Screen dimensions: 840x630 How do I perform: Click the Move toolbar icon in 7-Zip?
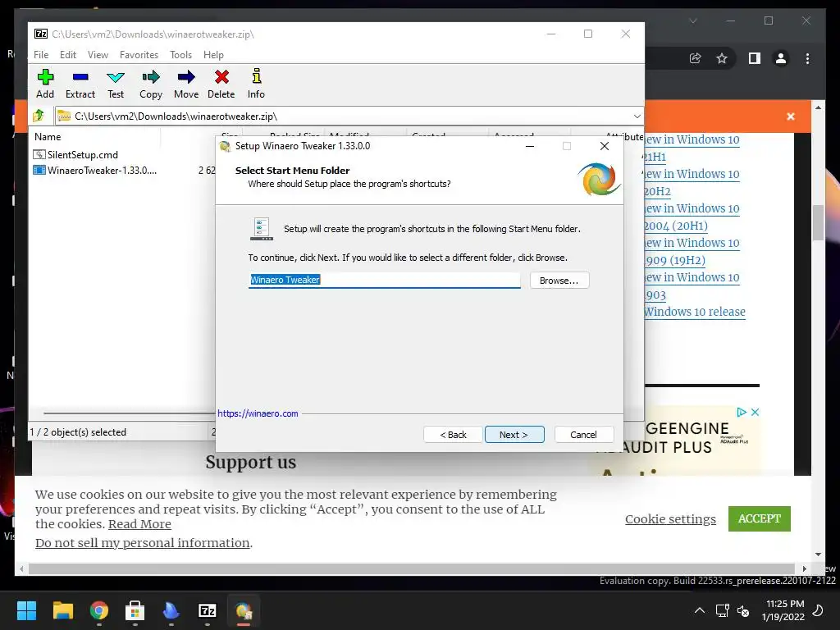click(x=186, y=84)
